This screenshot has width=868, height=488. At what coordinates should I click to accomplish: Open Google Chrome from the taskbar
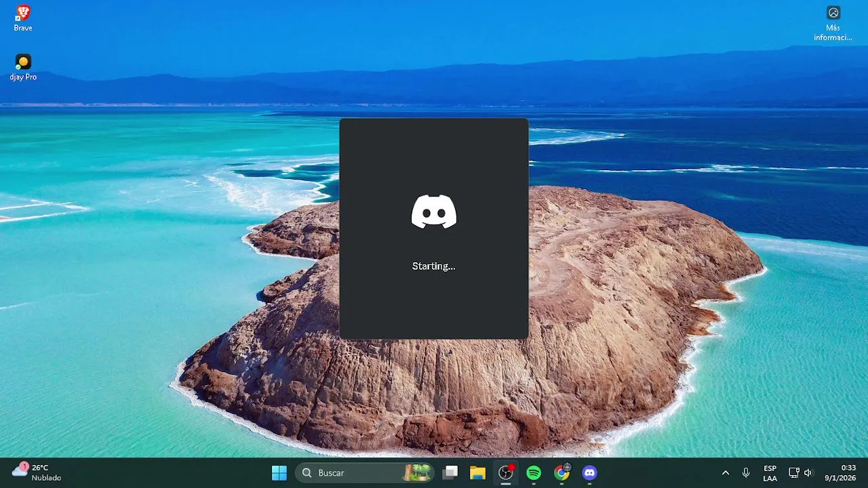click(x=562, y=473)
